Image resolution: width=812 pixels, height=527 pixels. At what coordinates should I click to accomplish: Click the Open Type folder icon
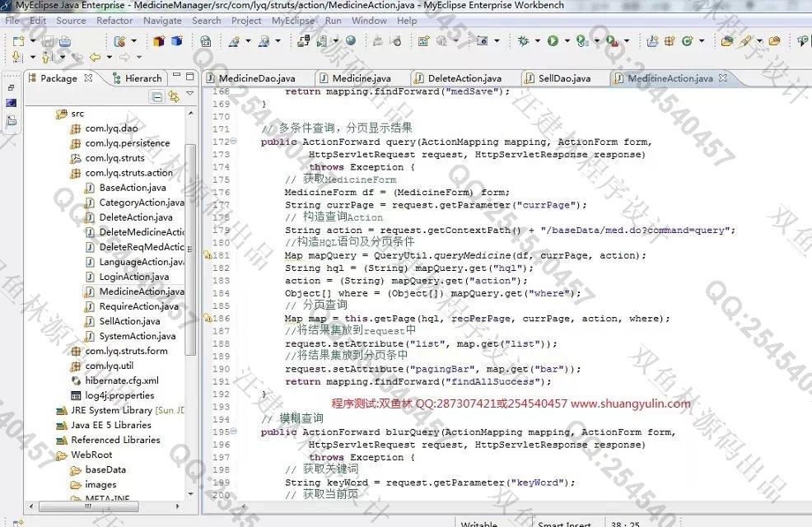tap(727, 40)
